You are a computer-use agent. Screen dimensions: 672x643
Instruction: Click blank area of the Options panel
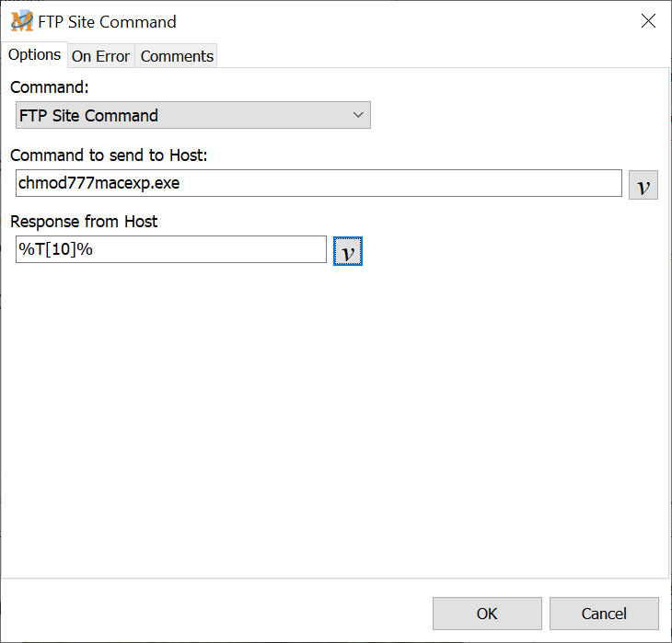point(331,414)
